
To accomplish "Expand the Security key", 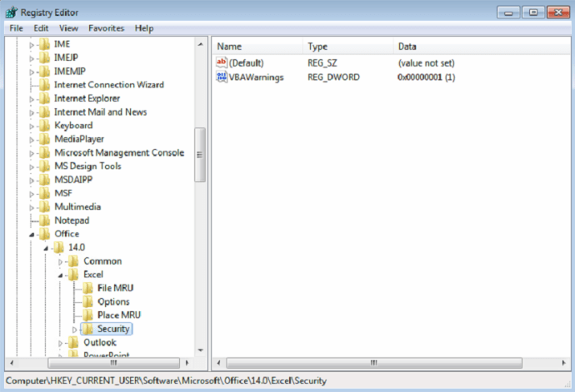I will [x=75, y=330].
